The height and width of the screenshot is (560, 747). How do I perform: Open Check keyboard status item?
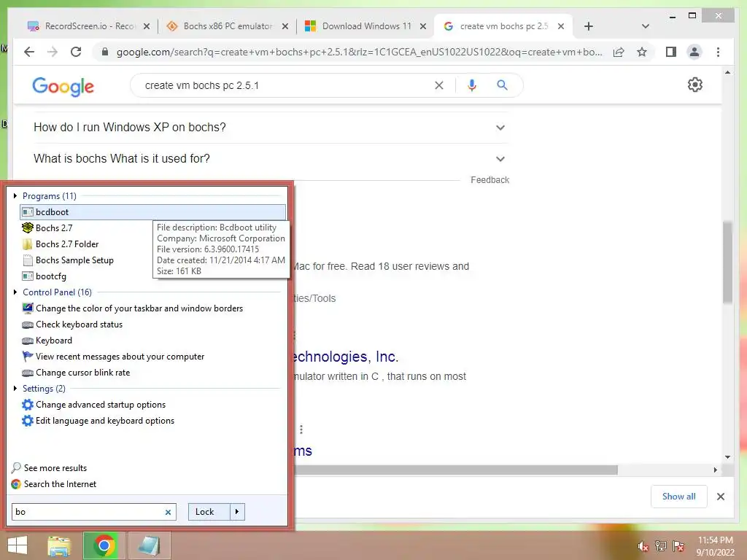pyautogui.click(x=79, y=324)
